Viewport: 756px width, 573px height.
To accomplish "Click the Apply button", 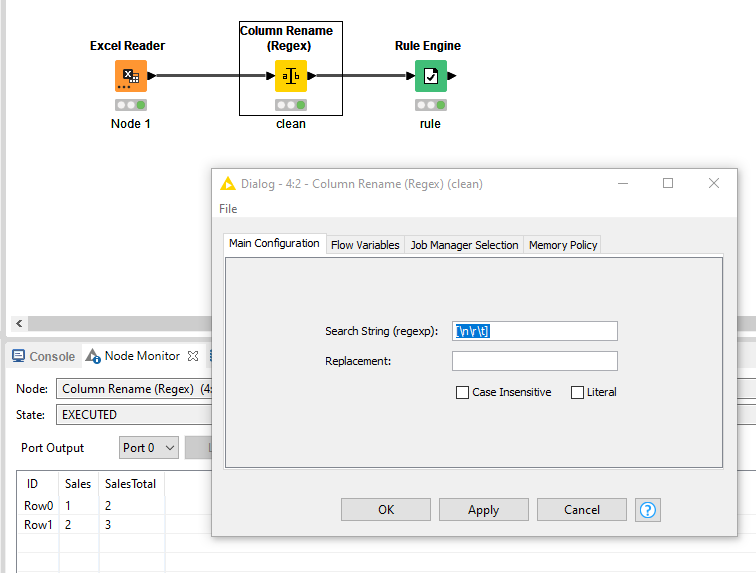I will tap(483, 510).
